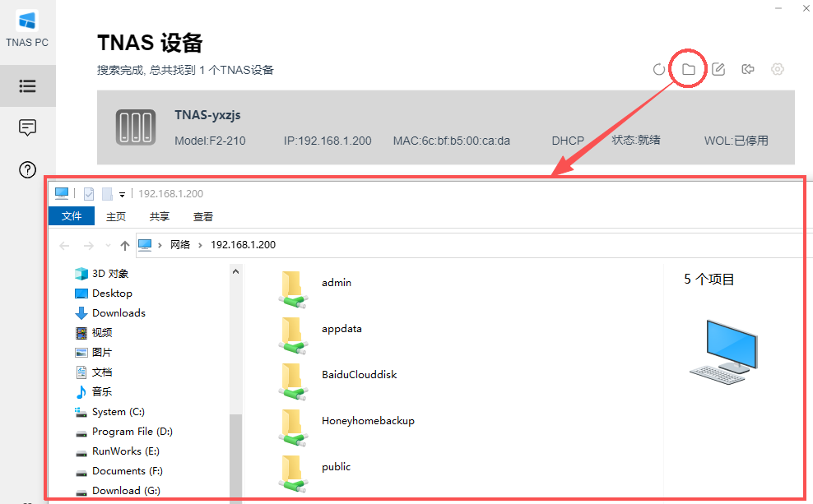Click the new folder quick access icon
This screenshot has width=813, height=504.
pos(107,194)
